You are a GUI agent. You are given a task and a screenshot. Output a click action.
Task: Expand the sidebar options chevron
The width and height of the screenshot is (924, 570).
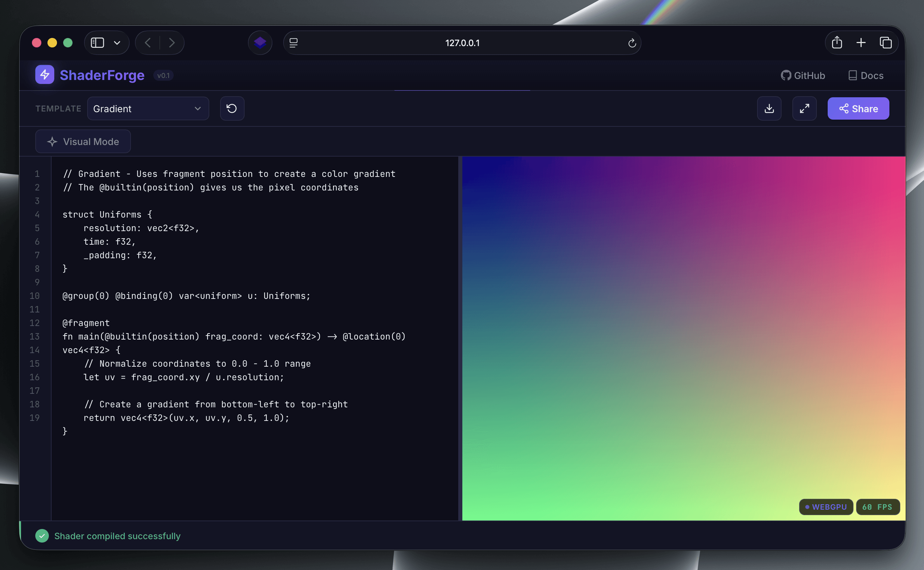[x=117, y=43]
